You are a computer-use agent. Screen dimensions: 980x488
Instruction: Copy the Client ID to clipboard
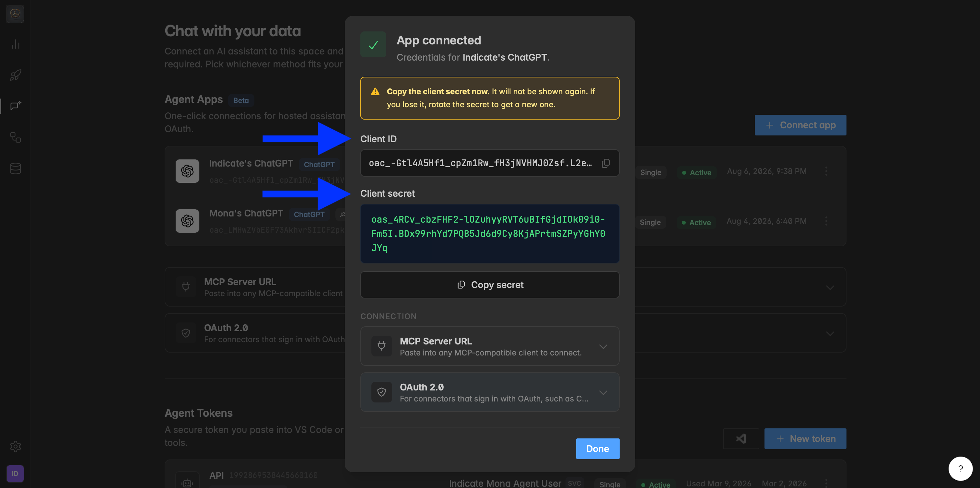tap(606, 163)
